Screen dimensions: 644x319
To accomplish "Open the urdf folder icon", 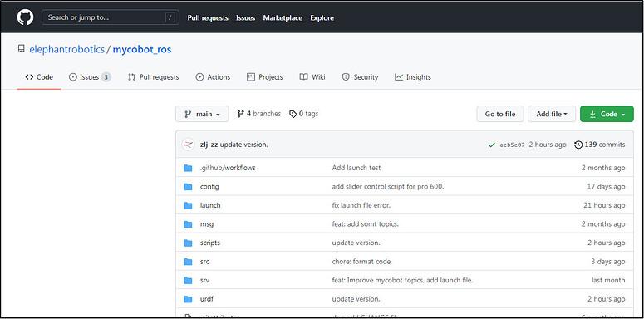I will 188,299.
